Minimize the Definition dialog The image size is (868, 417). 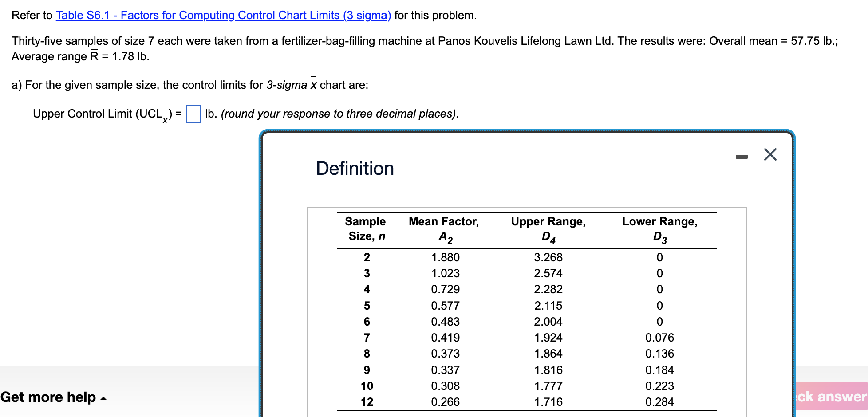pyautogui.click(x=741, y=155)
